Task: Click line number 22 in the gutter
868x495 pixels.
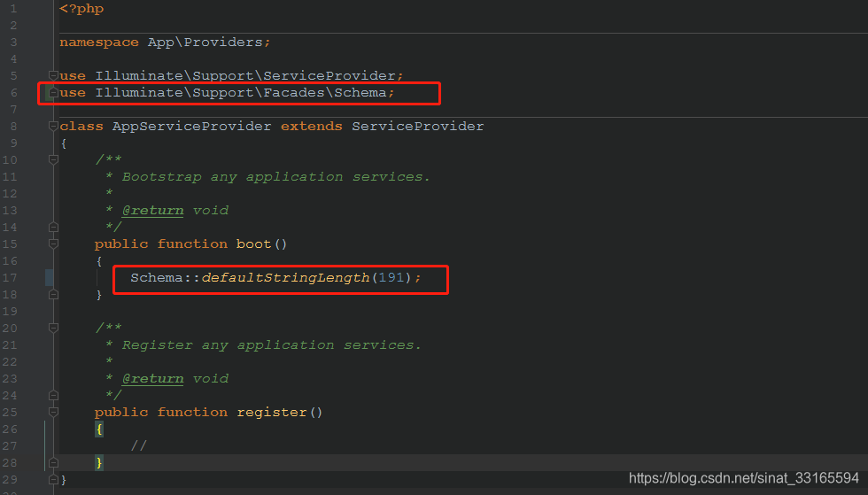Action: tap(10, 361)
